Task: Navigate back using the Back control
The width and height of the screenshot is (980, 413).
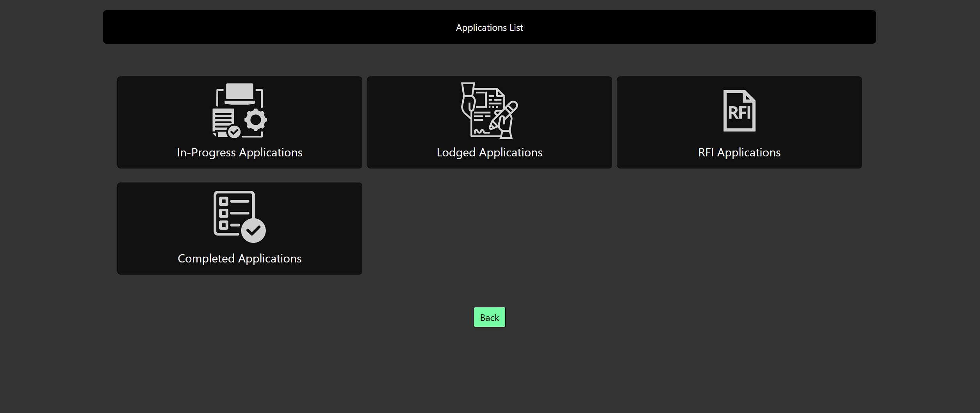Action: (x=489, y=317)
